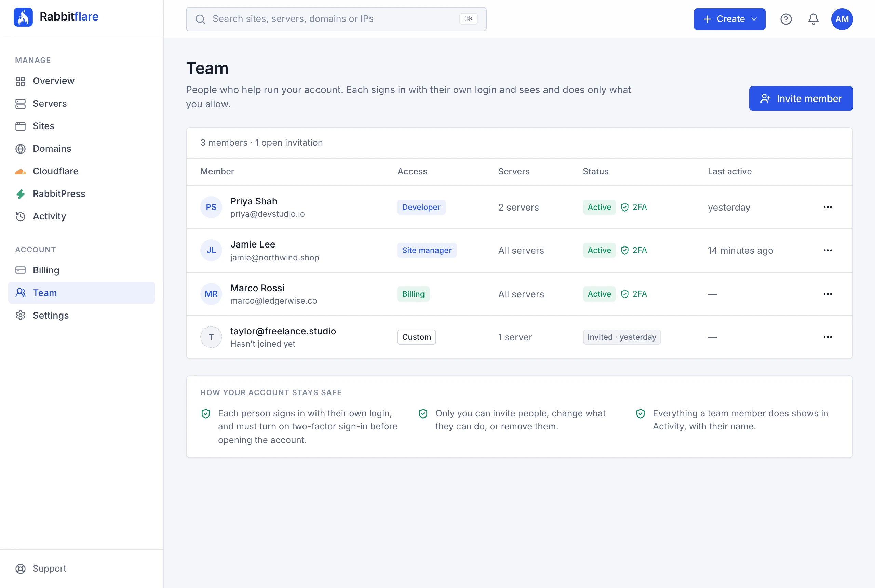Click the Servers stack icon
The height and width of the screenshot is (588, 875).
click(x=21, y=104)
